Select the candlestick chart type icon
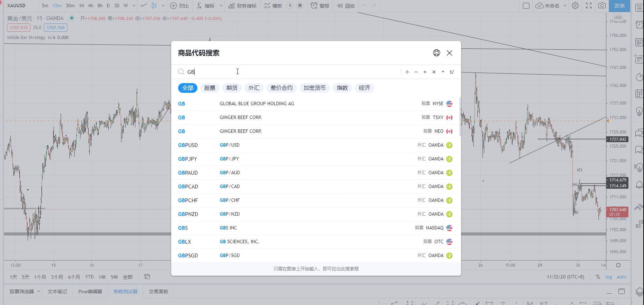 (154, 6)
